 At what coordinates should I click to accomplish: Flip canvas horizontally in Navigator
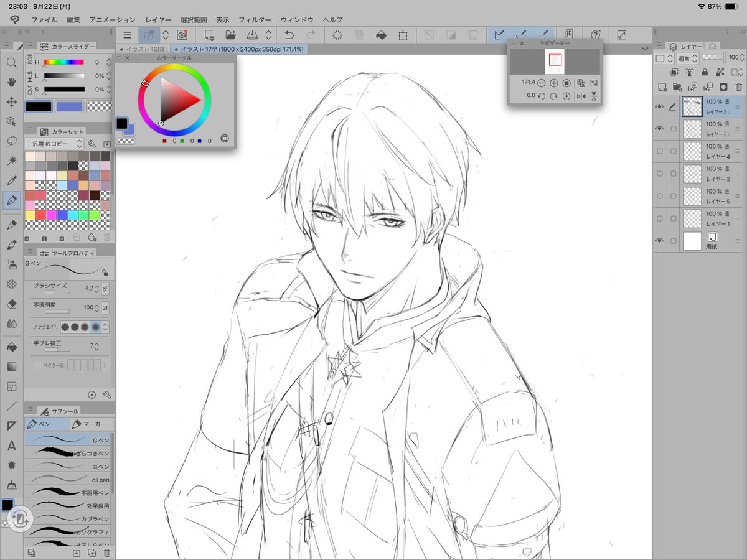click(x=581, y=96)
